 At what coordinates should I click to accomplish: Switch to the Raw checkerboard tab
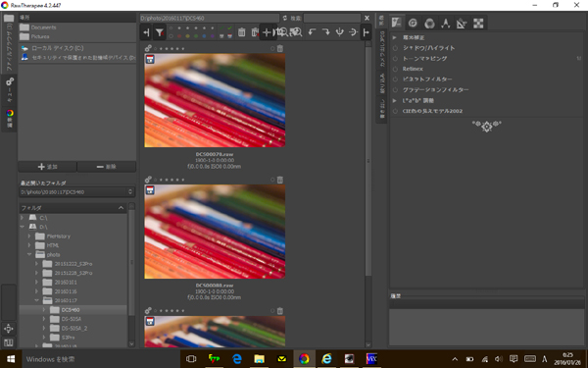(478, 23)
